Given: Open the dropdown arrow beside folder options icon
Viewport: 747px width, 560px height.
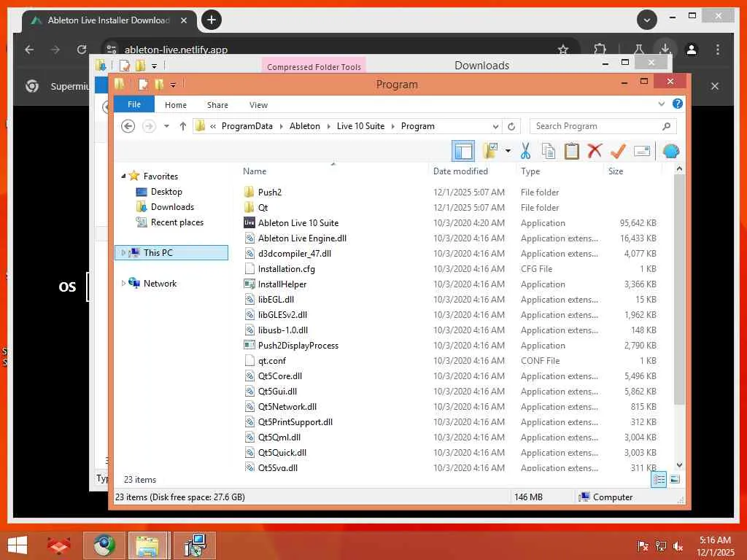Looking at the screenshot, I should pos(508,152).
